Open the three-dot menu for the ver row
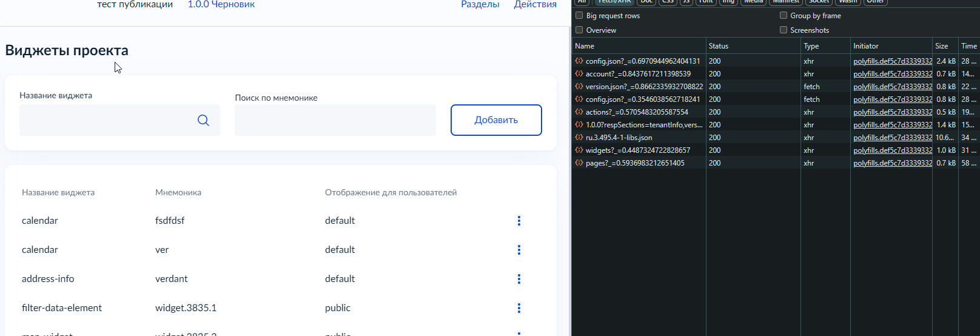The image size is (980, 336). click(x=519, y=250)
